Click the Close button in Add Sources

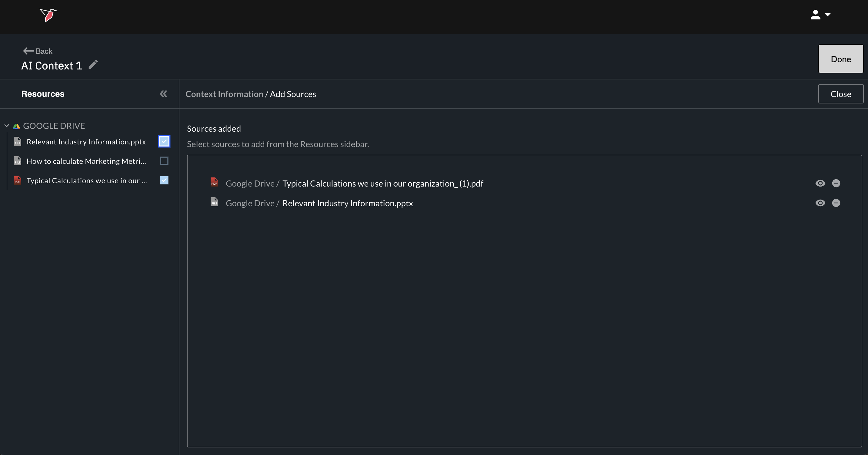coord(840,94)
